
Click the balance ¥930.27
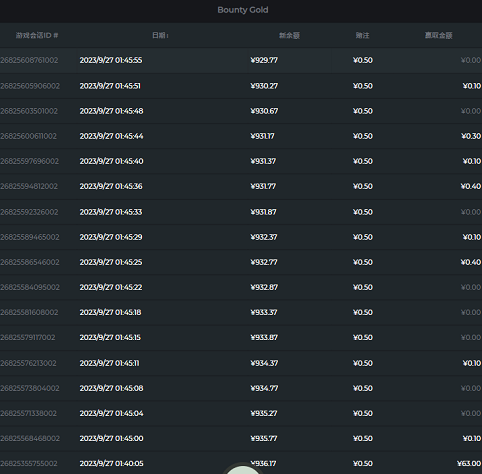point(264,86)
